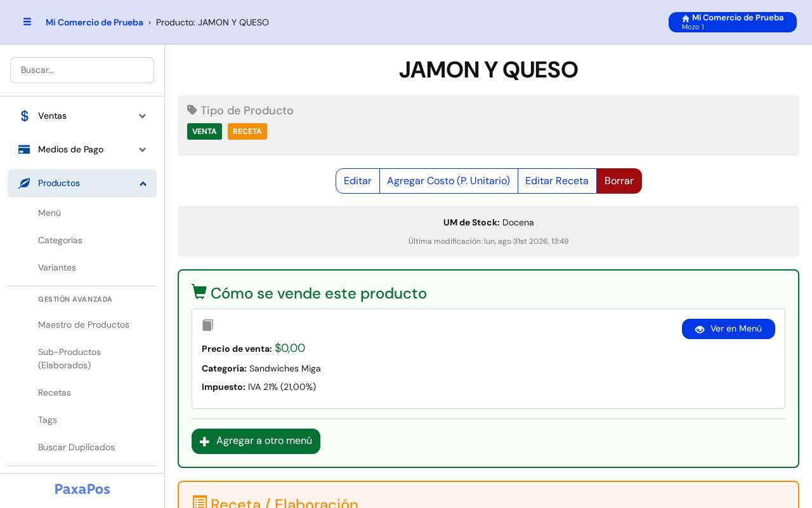This screenshot has height=508, width=812.
Task: Open the Menú submenu item
Action: 49,213
